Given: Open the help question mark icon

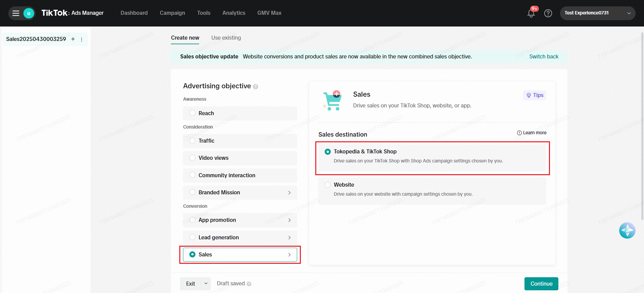Looking at the screenshot, I should click(x=548, y=13).
